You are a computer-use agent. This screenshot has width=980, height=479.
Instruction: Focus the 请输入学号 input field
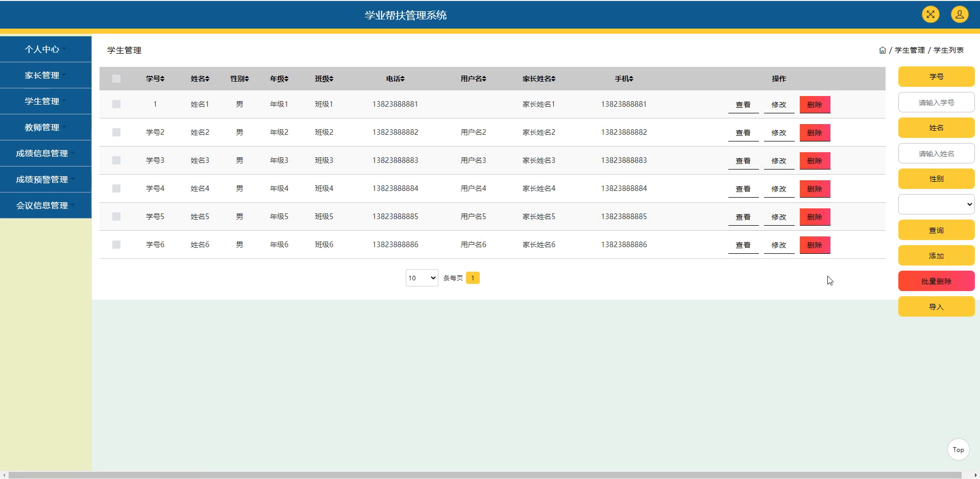tap(936, 102)
